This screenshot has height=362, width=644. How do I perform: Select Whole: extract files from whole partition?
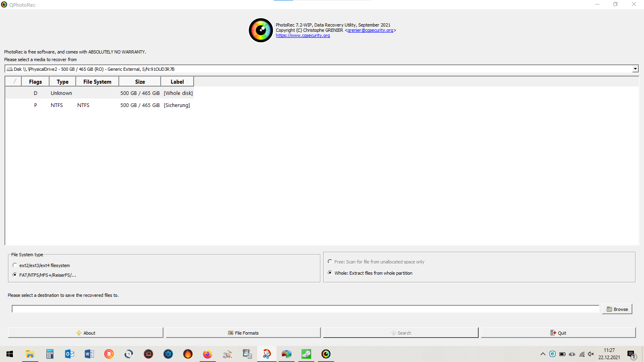[x=330, y=273]
